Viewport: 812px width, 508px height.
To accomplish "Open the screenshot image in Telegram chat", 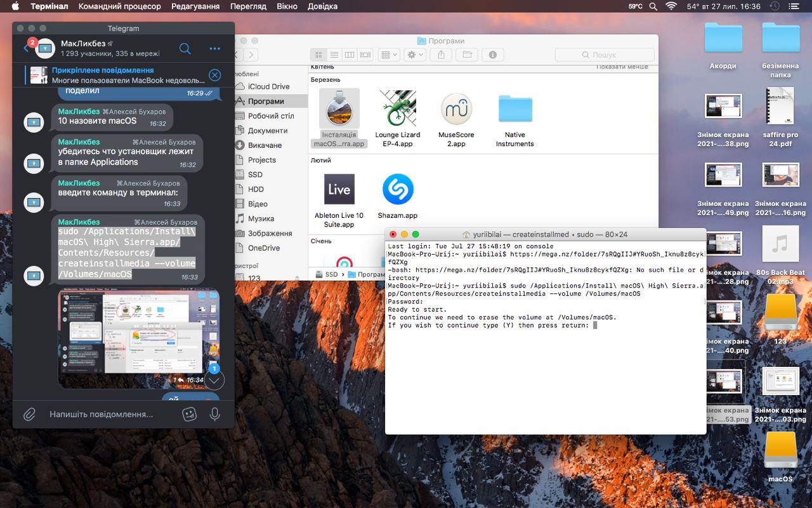I will click(x=139, y=338).
